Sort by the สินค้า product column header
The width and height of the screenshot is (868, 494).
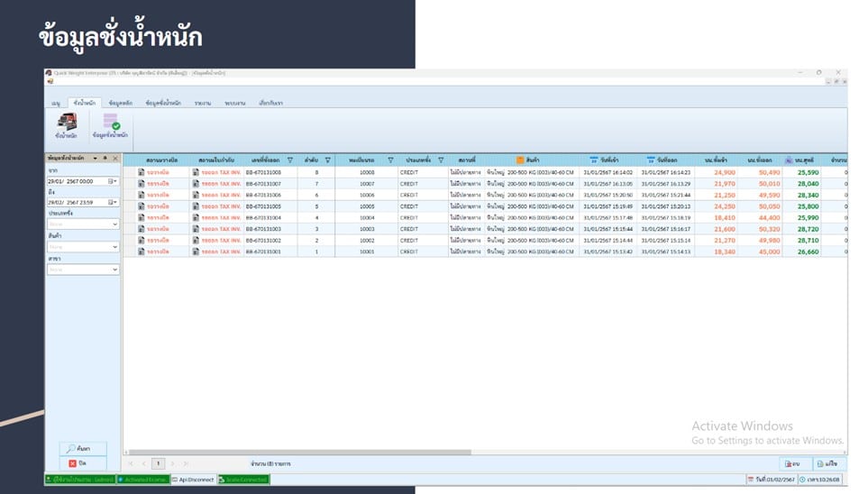[x=532, y=160]
